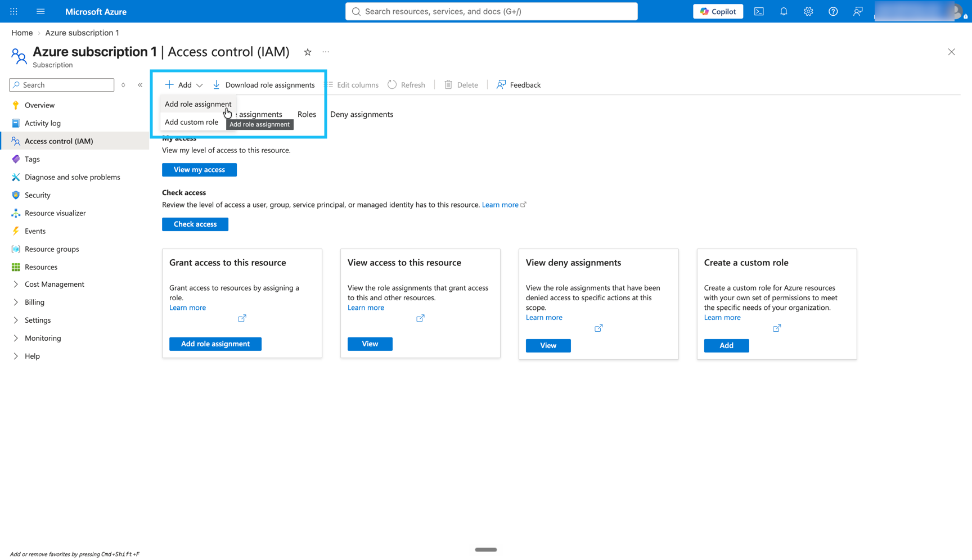Click the help question mark icon
Viewport: 972px width, 560px height.
tap(833, 11)
